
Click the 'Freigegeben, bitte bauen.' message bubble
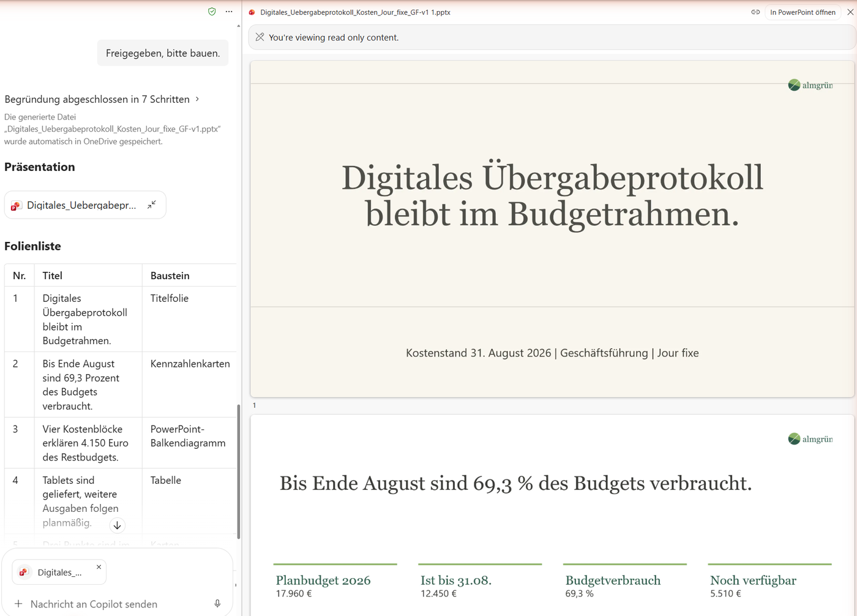(163, 53)
